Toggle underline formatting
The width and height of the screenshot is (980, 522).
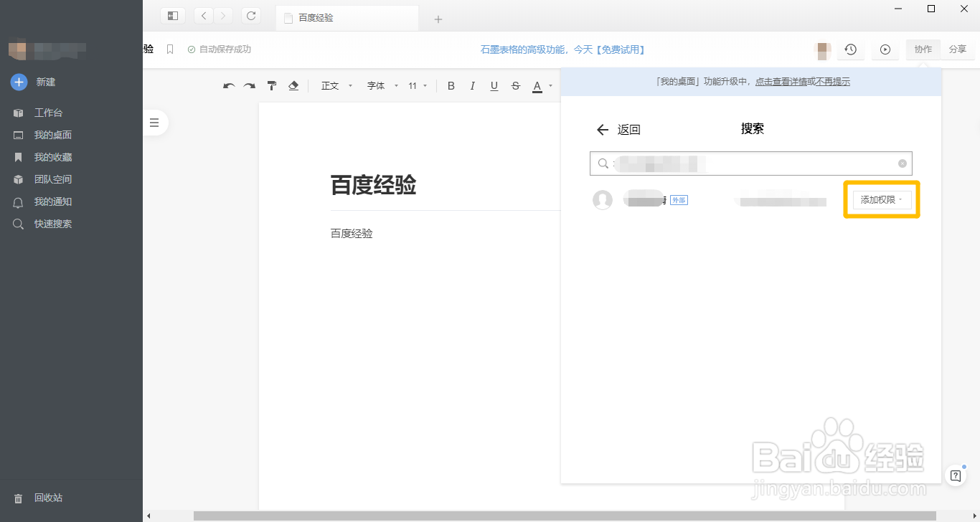494,86
